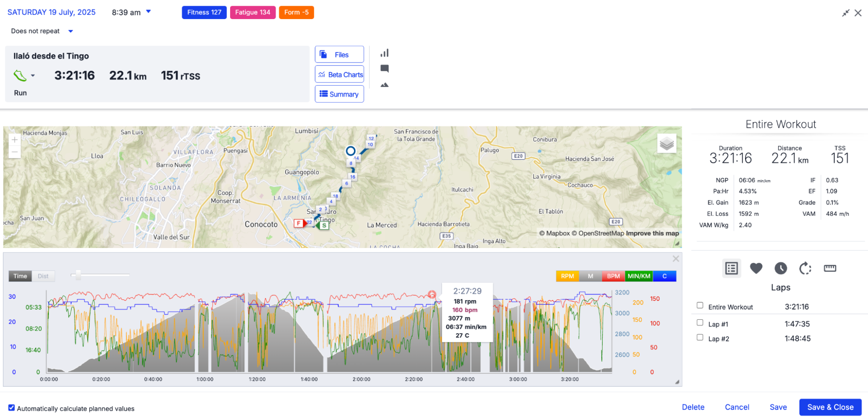Zoom in on the map

pos(15,140)
